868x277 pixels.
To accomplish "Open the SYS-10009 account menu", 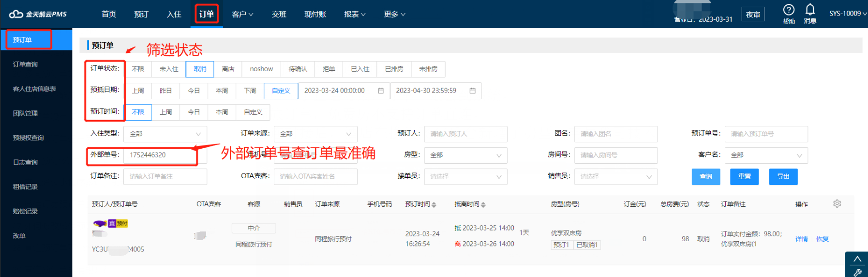I will point(848,14).
